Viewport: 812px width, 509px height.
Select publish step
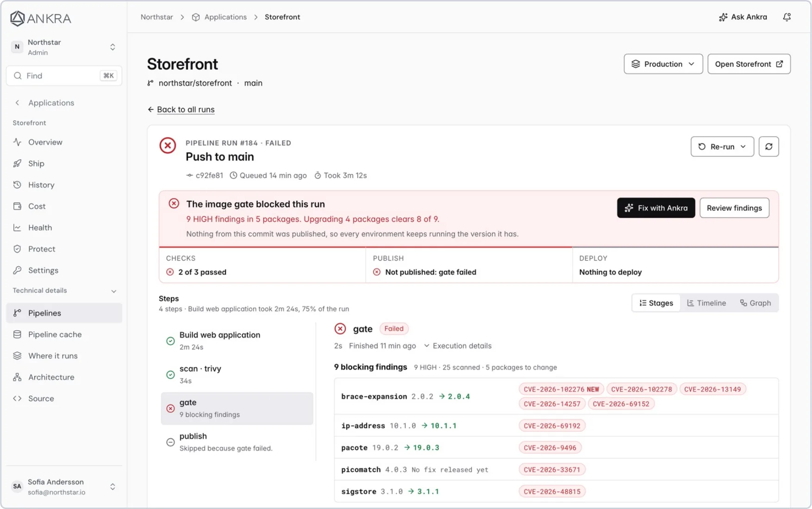tap(237, 442)
